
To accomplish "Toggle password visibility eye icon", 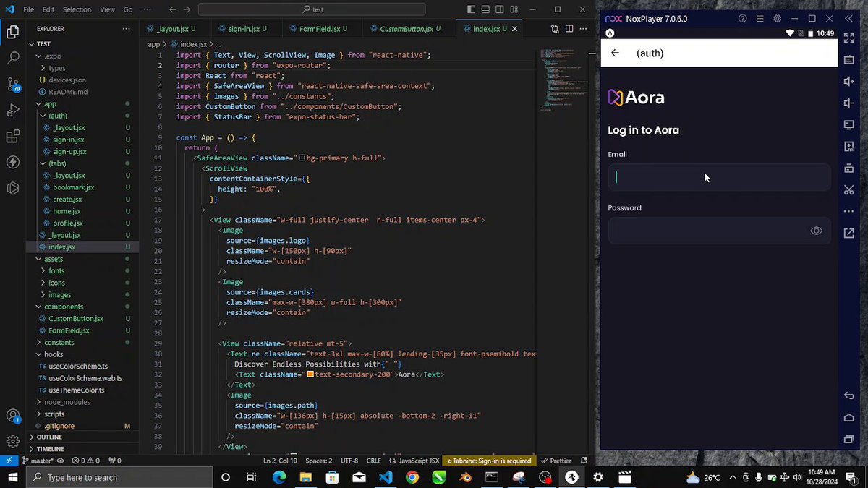I will pyautogui.click(x=816, y=231).
